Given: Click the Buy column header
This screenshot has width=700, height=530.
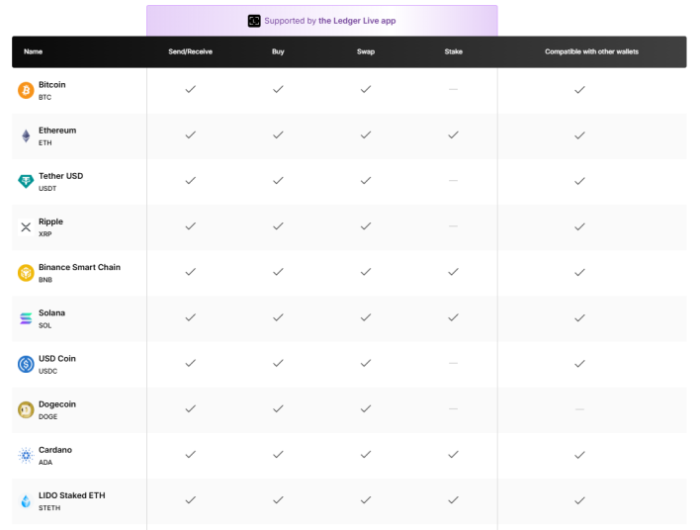Looking at the screenshot, I should click(278, 51).
